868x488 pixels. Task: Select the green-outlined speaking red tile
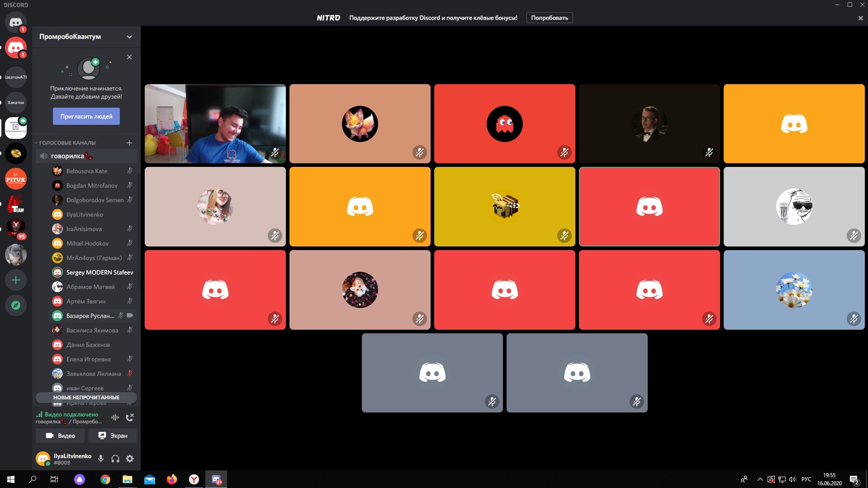point(650,207)
